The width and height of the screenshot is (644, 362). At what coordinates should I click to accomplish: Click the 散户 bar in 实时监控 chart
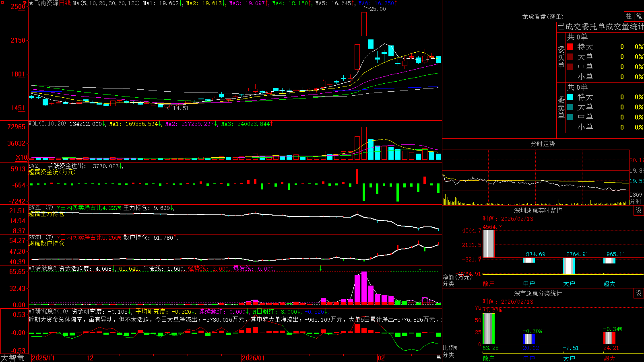click(x=488, y=244)
